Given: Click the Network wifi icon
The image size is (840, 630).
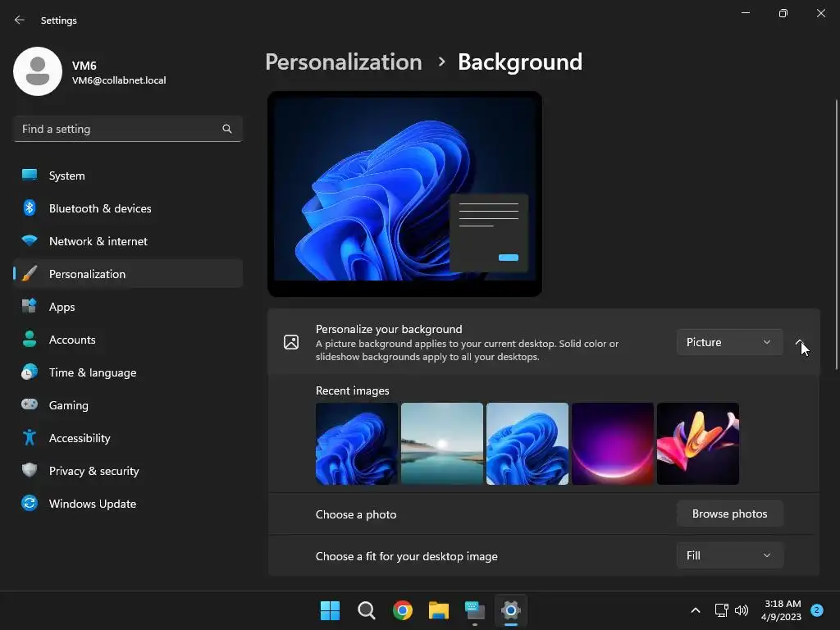Looking at the screenshot, I should 30,240.
